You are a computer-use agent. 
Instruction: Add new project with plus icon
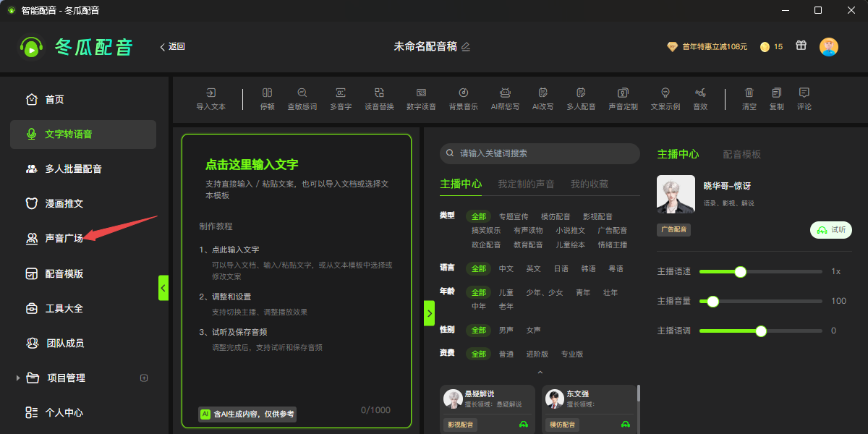click(144, 378)
